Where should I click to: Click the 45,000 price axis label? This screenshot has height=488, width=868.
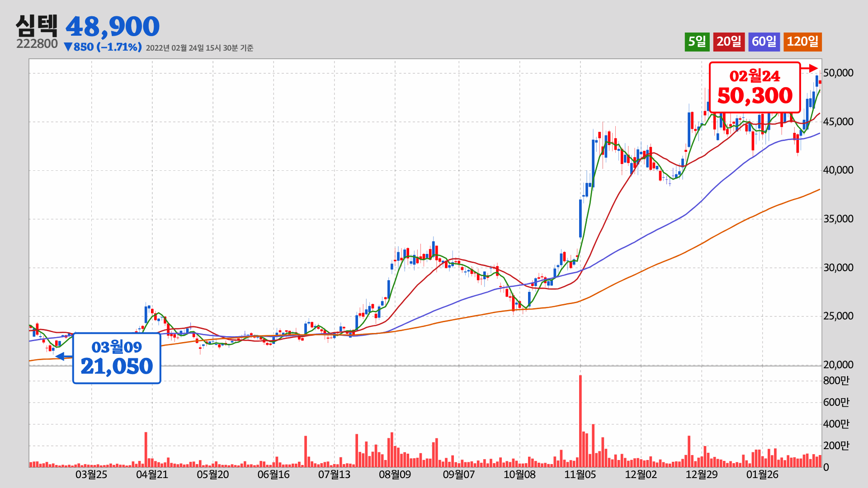coord(838,122)
